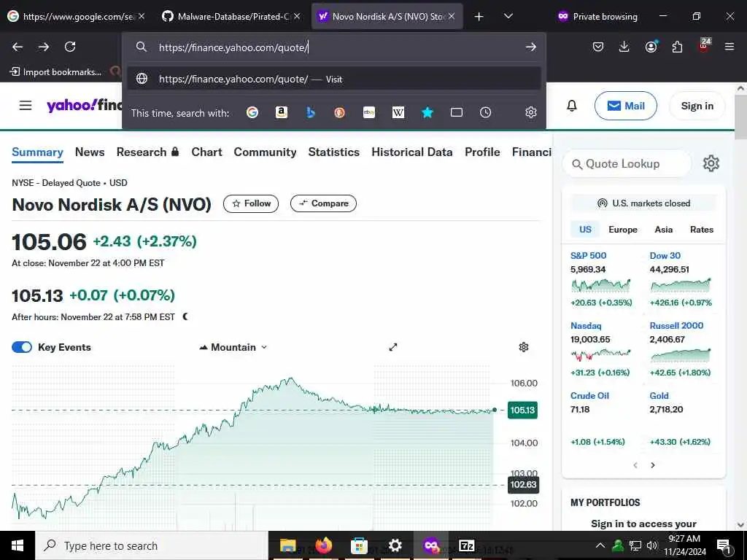
Task: Open the Gold link
Action: coord(659,396)
